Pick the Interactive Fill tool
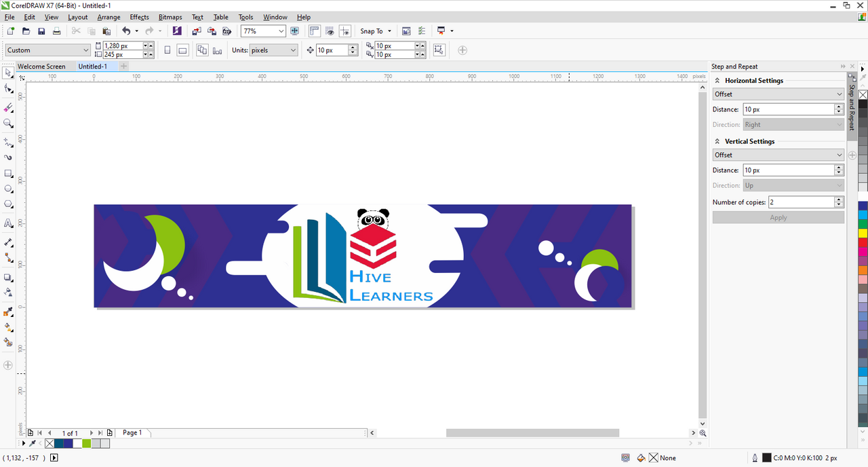868x467 pixels. point(8,327)
